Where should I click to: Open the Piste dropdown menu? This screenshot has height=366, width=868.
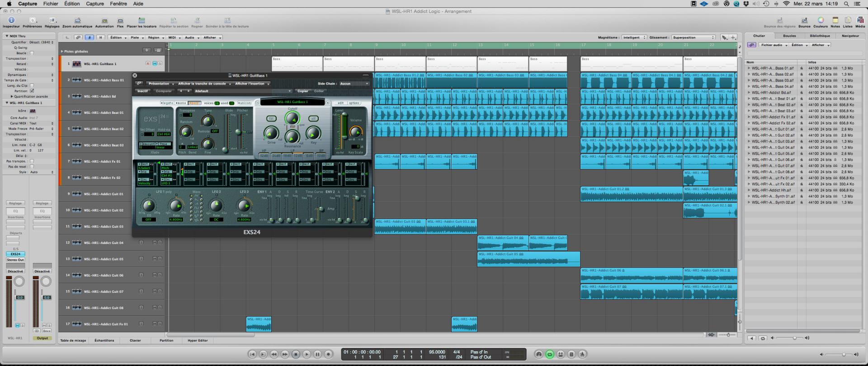coord(136,38)
